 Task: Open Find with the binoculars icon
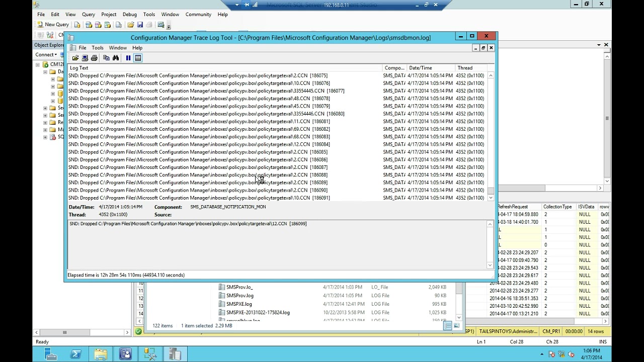coord(116,58)
